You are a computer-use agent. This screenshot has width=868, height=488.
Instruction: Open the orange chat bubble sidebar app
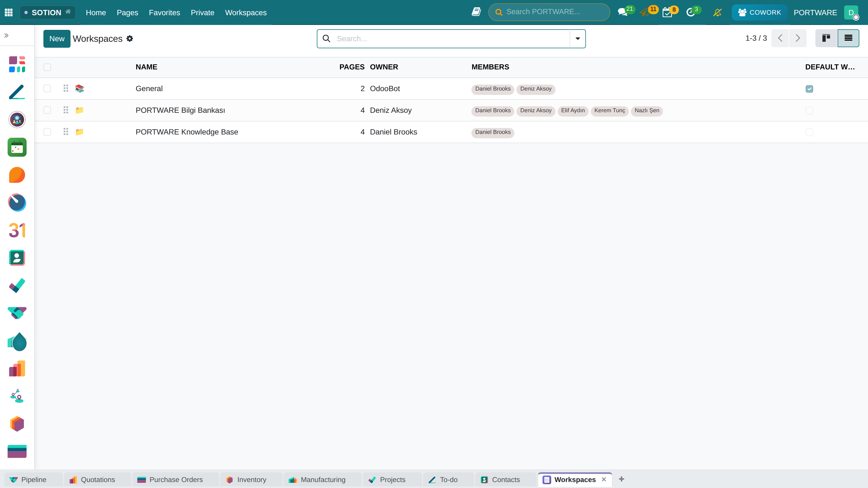(x=17, y=175)
